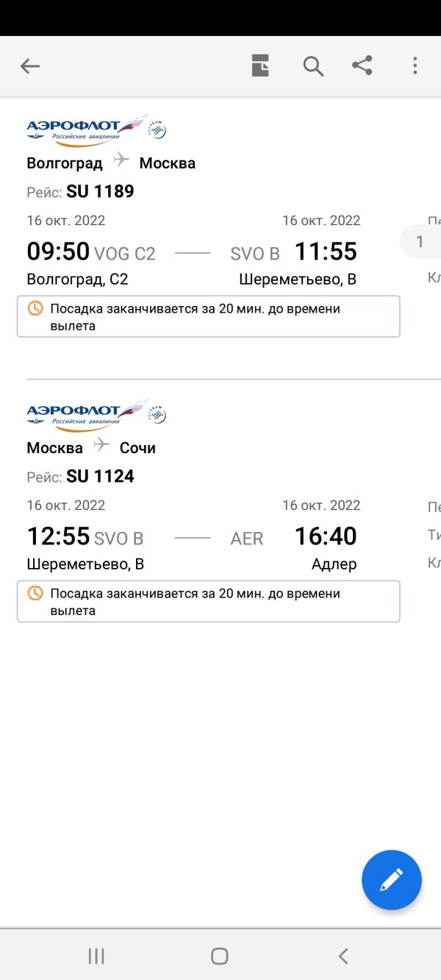Tap the Android home button
This screenshot has width=441, height=980.
pyautogui.click(x=220, y=956)
